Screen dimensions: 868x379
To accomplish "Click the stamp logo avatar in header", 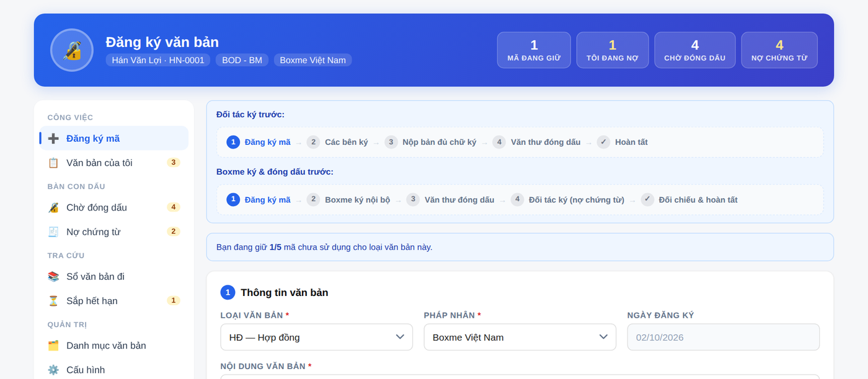I will tap(72, 50).
